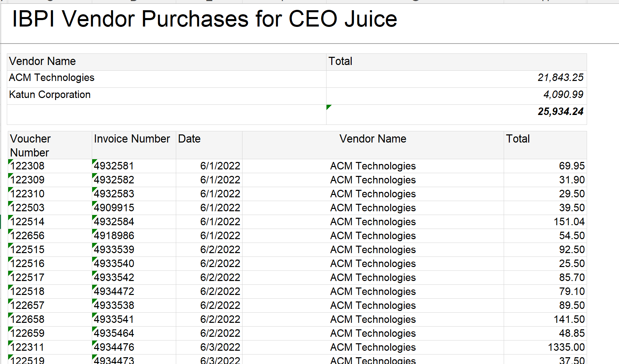This screenshot has width=619, height=364.
Task: Select the ACM Technologies summary row name
Action: [52, 78]
